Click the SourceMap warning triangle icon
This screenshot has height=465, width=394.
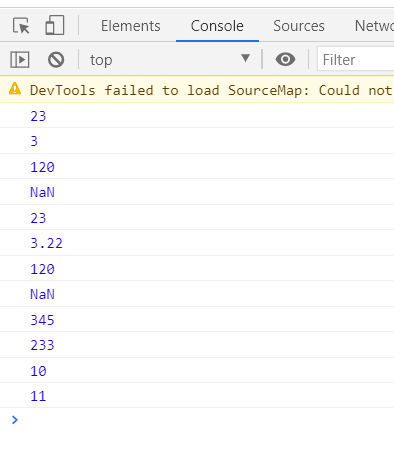[x=15, y=89]
